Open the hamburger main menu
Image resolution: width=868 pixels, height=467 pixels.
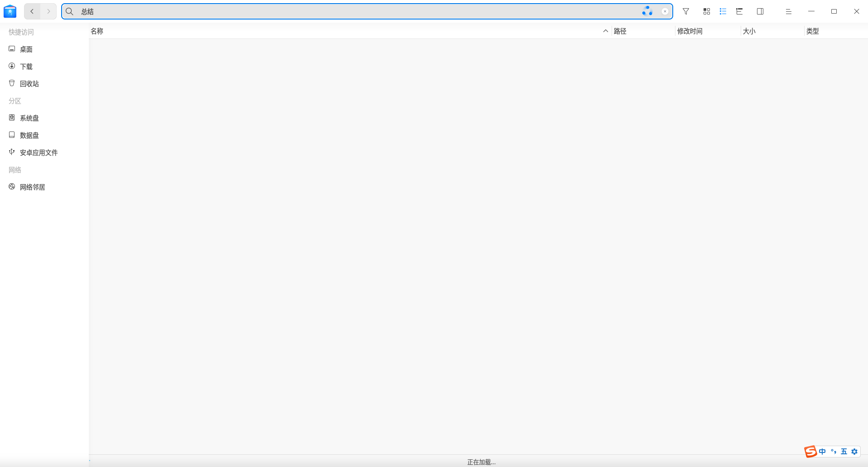pyautogui.click(x=789, y=11)
